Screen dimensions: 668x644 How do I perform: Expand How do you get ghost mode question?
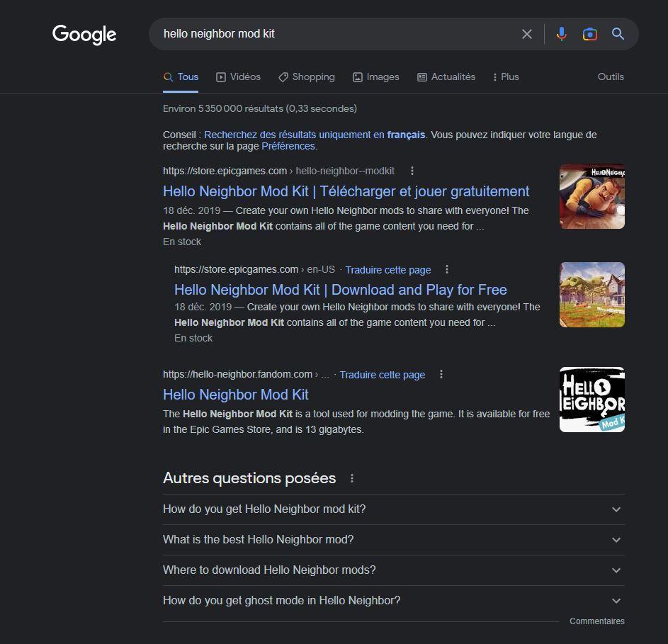pyautogui.click(x=394, y=601)
